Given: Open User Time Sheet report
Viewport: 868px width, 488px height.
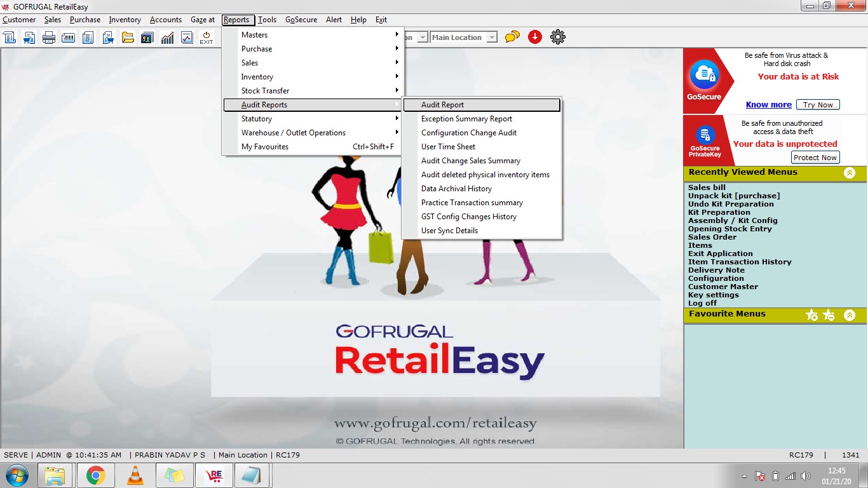Looking at the screenshot, I should coord(482,147).
